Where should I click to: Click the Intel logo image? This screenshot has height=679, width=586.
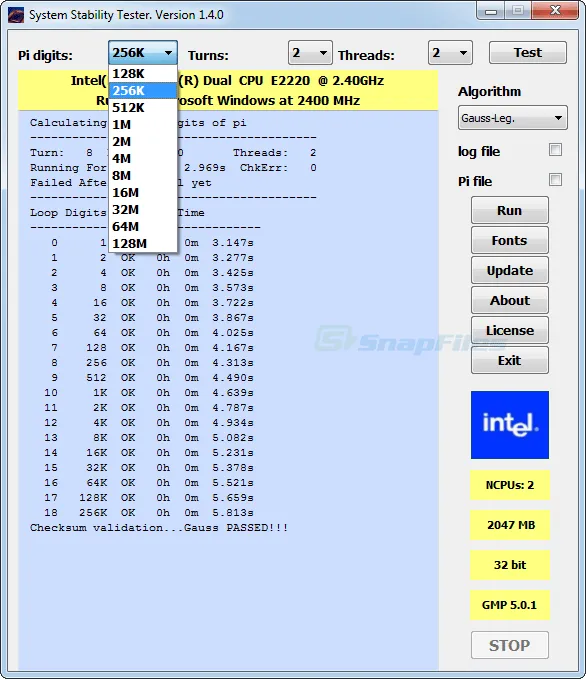(510, 425)
